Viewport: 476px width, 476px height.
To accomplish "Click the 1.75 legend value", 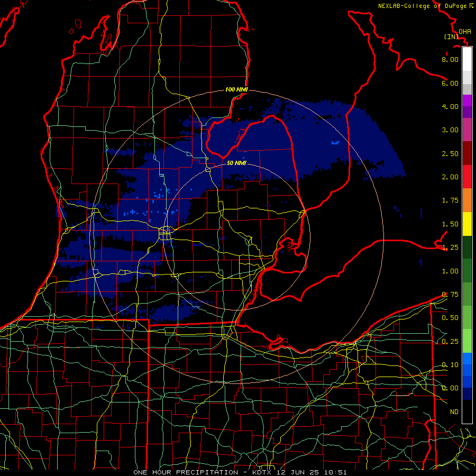I will coord(450,200).
